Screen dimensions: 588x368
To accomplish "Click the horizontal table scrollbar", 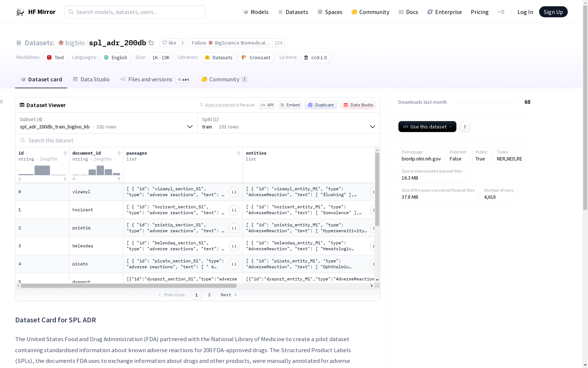I will pyautogui.click(x=129, y=286).
